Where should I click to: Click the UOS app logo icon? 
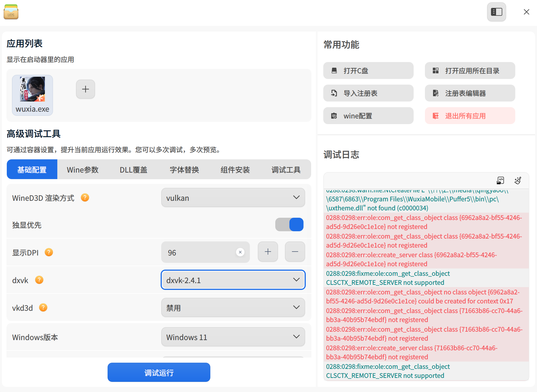click(11, 12)
